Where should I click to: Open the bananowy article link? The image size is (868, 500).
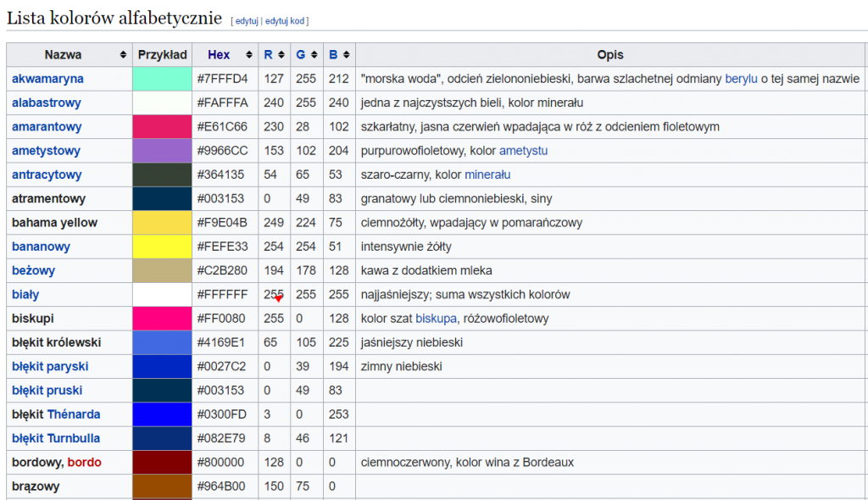pos(41,247)
